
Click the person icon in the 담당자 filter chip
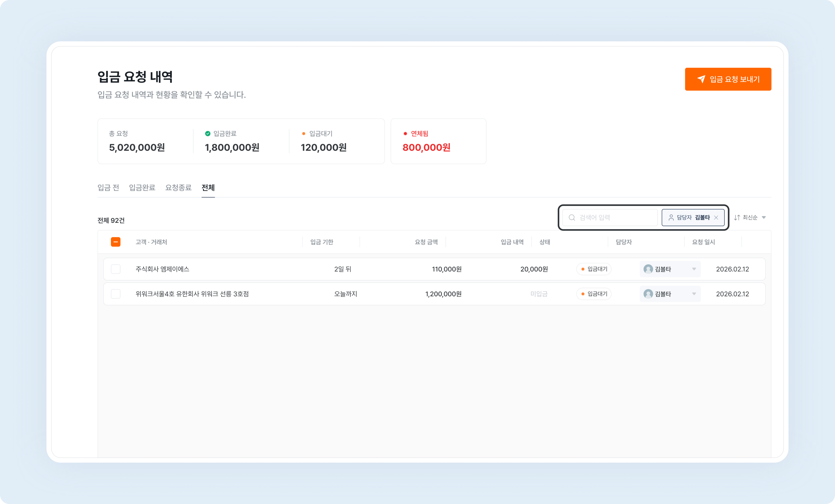(671, 218)
